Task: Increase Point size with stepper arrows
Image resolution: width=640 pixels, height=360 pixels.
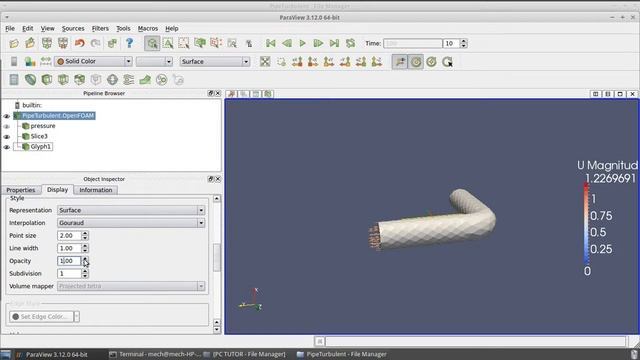Action: click(85, 233)
